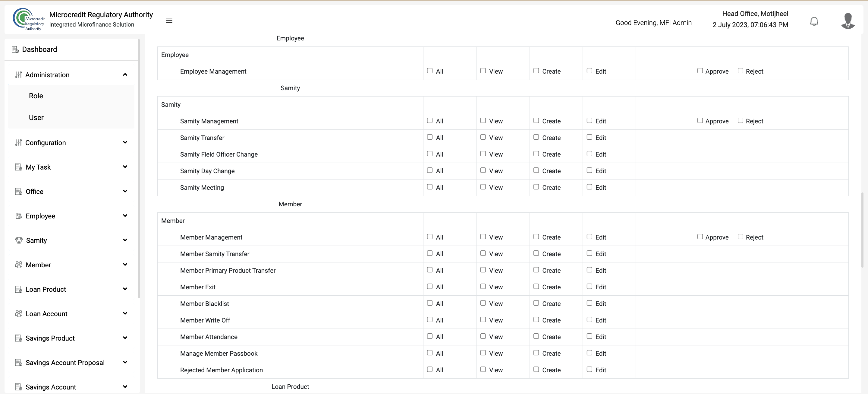Image resolution: width=868 pixels, height=394 pixels.
Task: Click the My Task icon
Action: coord(19,167)
